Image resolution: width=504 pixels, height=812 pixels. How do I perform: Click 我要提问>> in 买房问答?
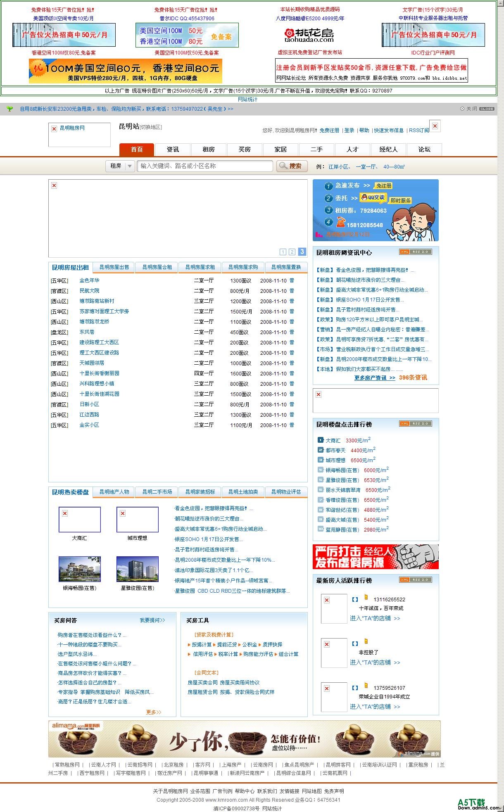[152, 620]
